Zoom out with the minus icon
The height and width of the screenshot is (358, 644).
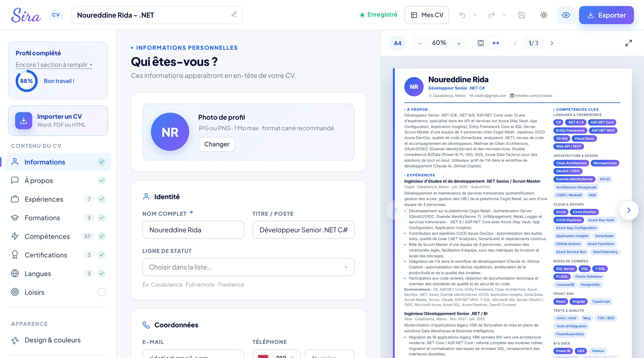pyautogui.click(x=420, y=43)
